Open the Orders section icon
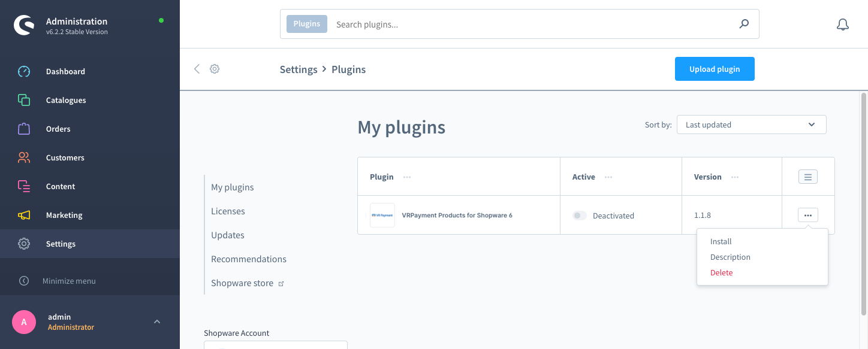868x349 pixels. click(x=23, y=129)
